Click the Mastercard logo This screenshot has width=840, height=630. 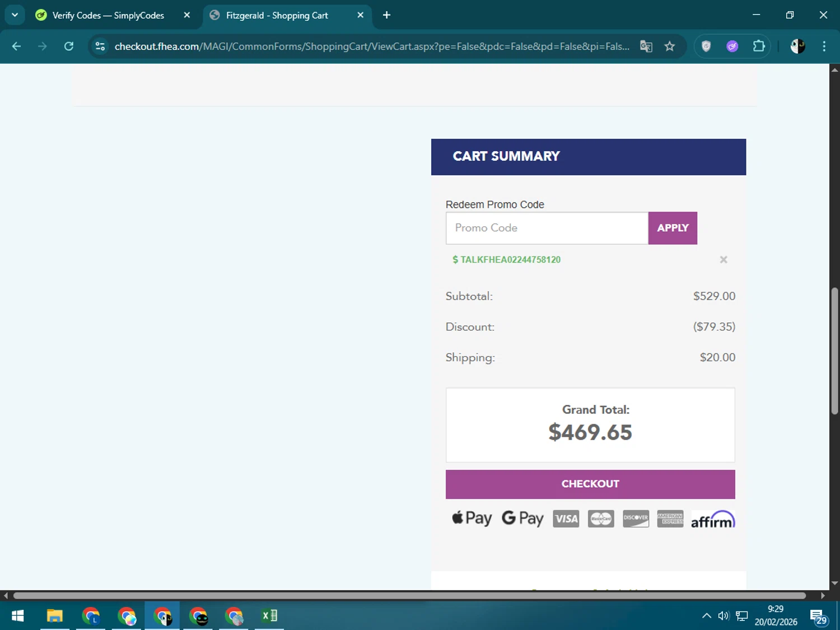click(x=601, y=519)
